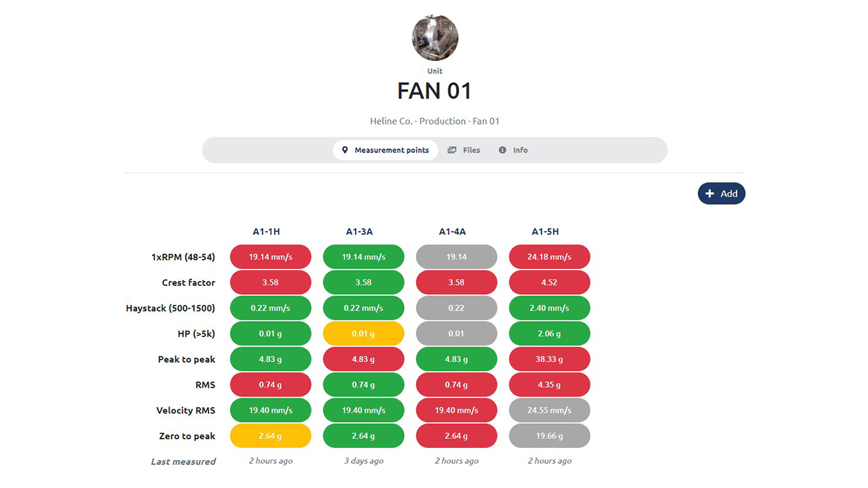Image resolution: width=868 pixels, height=488 pixels.
Task: Open the A1-3A measurement point column header
Action: (x=359, y=231)
